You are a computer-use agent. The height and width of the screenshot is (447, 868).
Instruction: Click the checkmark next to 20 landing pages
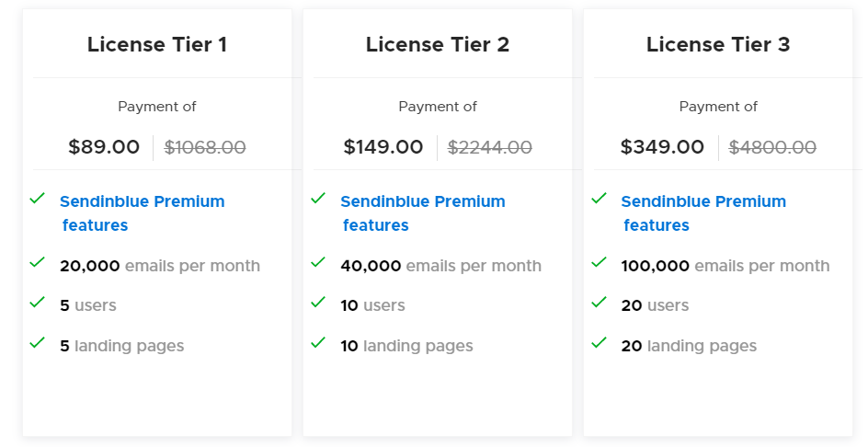[x=599, y=342]
